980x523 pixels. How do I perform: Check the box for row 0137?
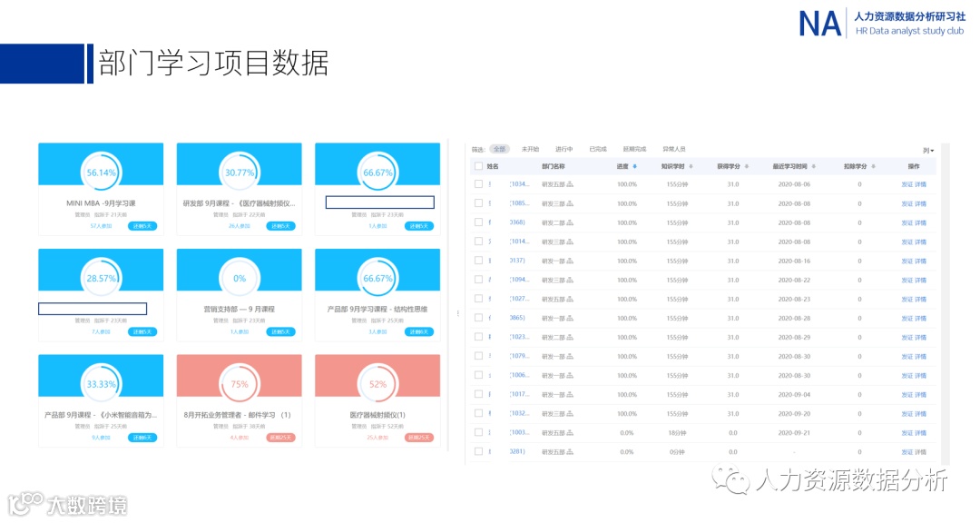point(479,261)
